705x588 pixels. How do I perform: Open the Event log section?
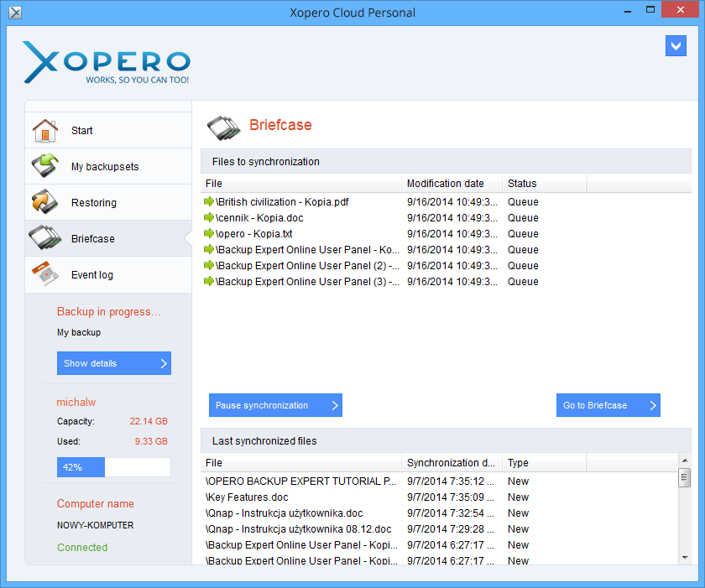[x=108, y=274]
